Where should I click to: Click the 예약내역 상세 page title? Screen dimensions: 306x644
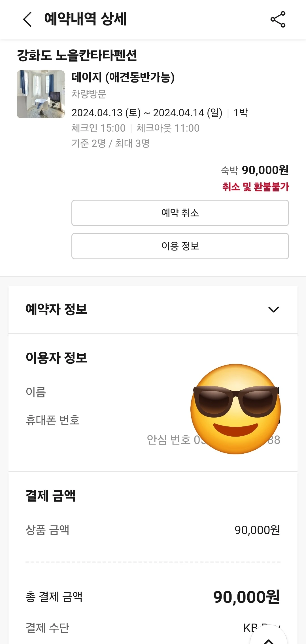click(x=85, y=19)
